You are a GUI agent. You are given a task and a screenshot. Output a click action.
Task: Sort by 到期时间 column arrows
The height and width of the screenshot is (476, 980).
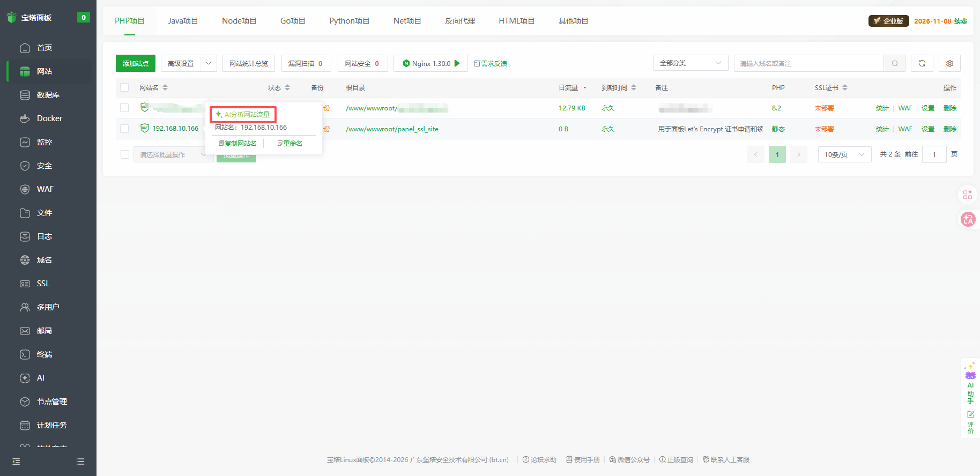(634, 87)
